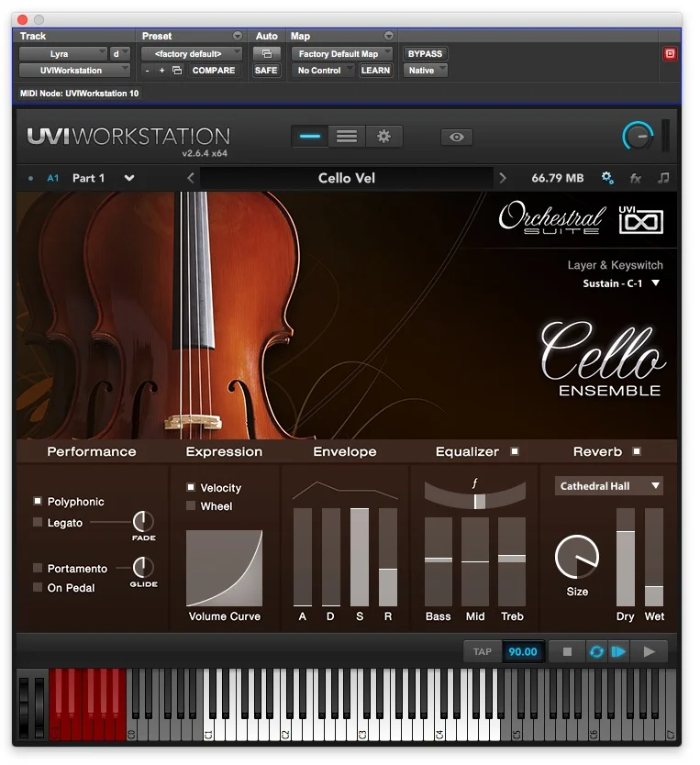Click the play transport button
The width and height of the screenshot is (700, 765).
point(650,652)
